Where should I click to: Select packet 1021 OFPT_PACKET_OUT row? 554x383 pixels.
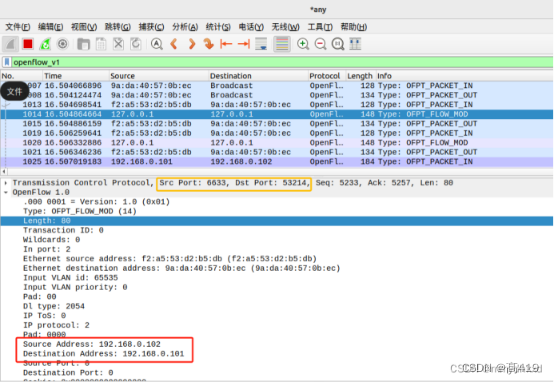277,152
